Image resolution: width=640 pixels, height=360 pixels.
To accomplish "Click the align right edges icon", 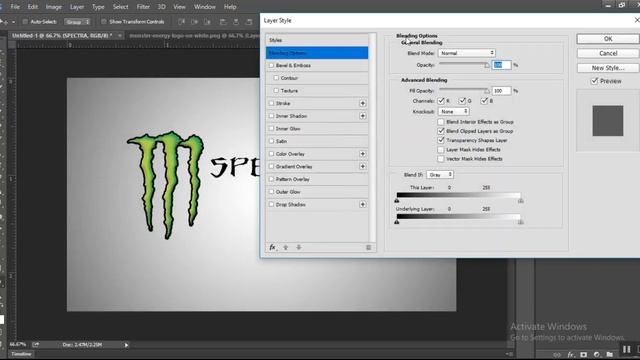I will (249, 22).
